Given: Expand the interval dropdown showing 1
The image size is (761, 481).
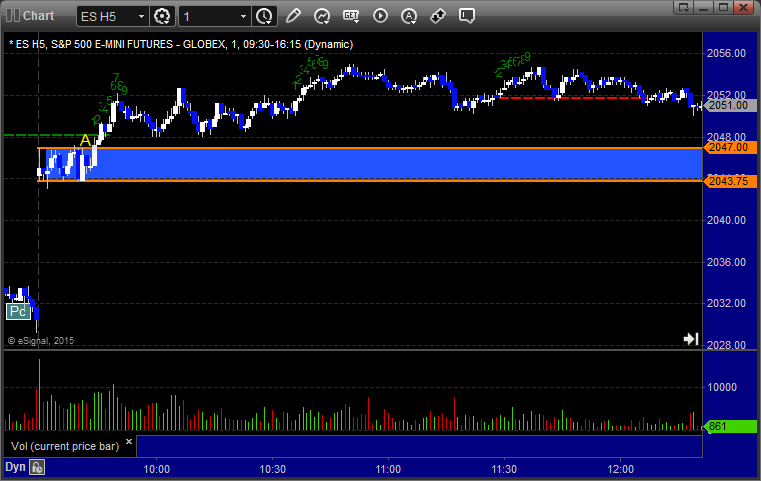Looking at the screenshot, I should coord(243,16).
